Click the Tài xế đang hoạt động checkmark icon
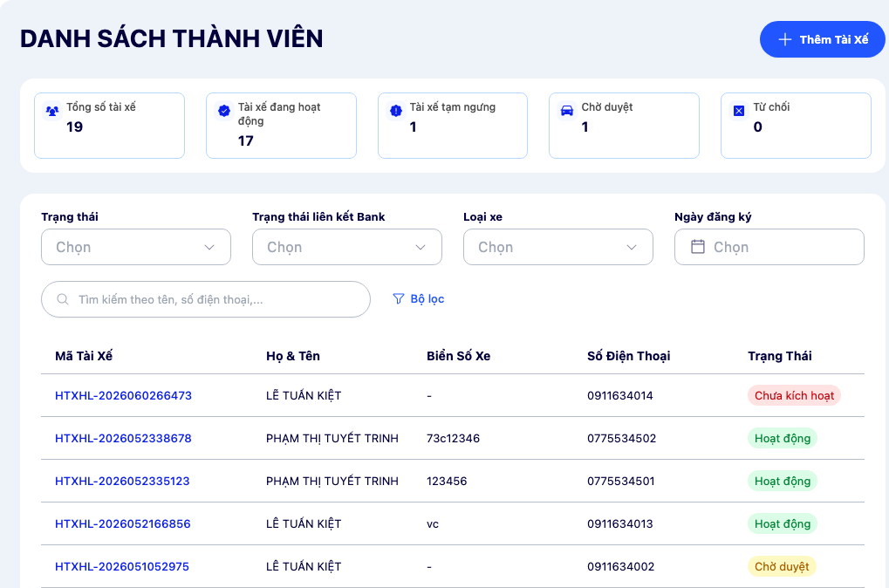The width and height of the screenshot is (889, 588). point(224,111)
